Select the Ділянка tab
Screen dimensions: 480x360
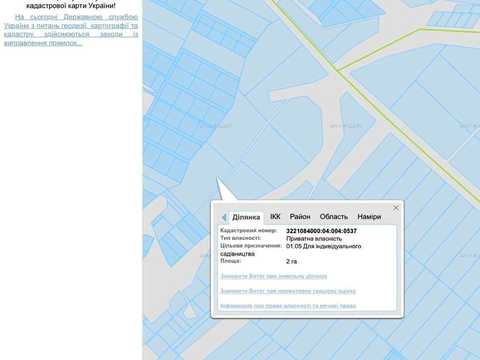coord(246,217)
